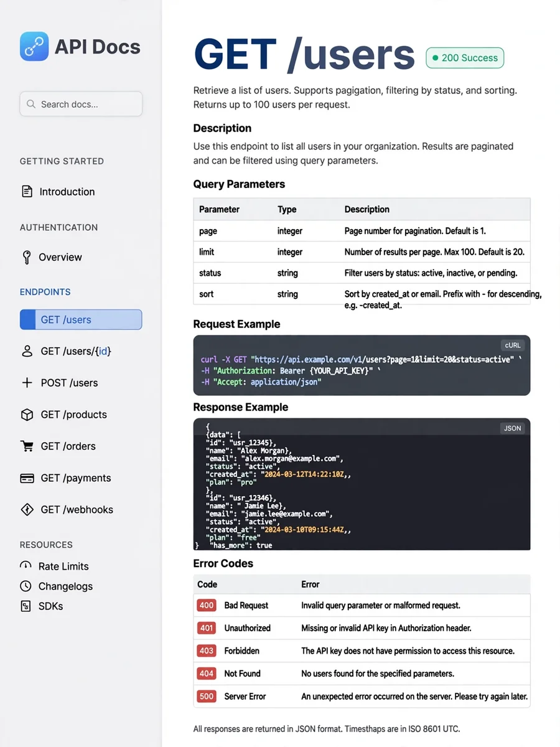The height and width of the screenshot is (747, 560).
Task: Click the 'has_more: true' response line
Action: pyautogui.click(x=241, y=545)
